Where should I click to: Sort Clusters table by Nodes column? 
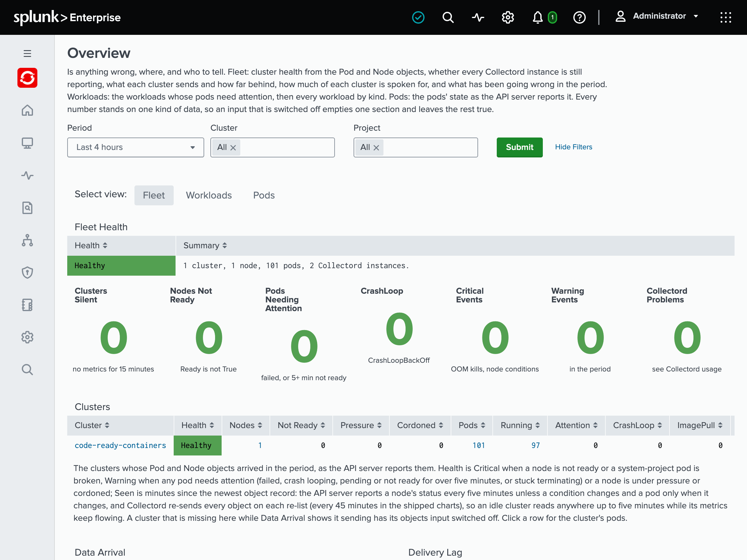click(246, 425)
